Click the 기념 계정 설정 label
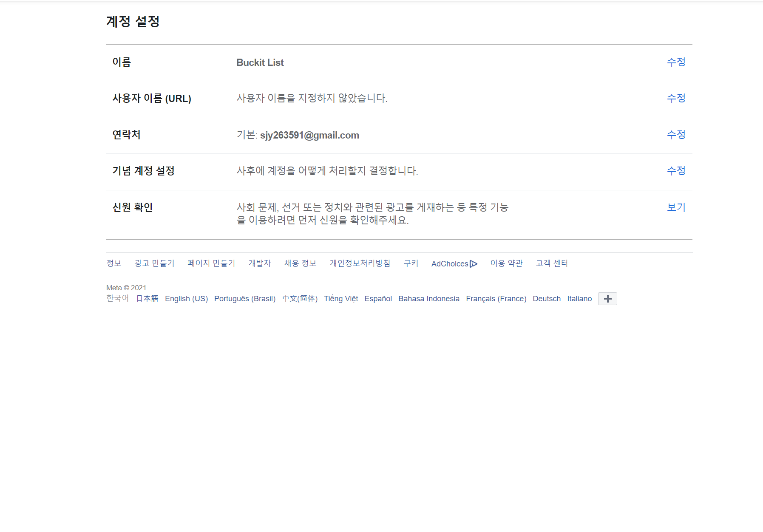The image size is (763, 532). [x=144, y=171]
